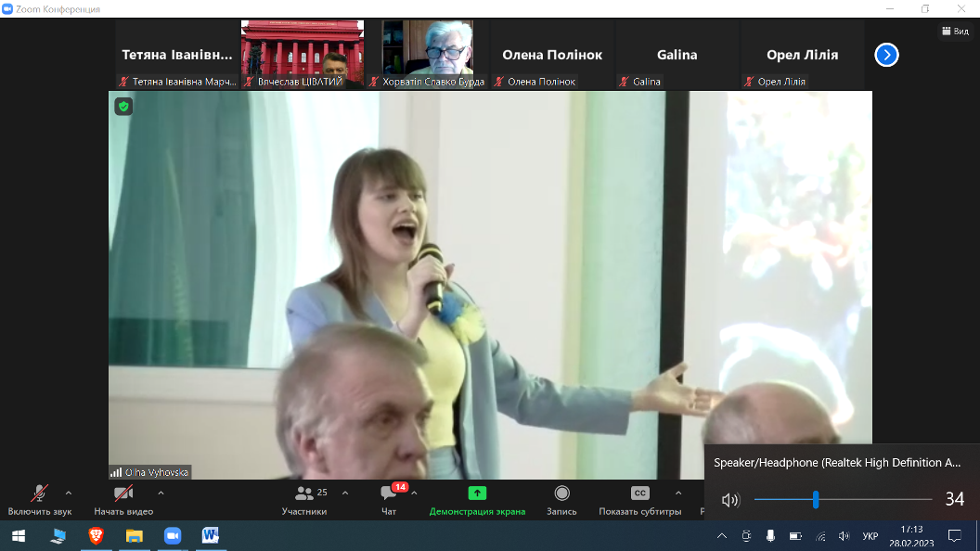The width and height of the screenshot is (980, 551).
Task: Show next participants with blue arrow
Action: pyautogui.click(x=886, y=55)
